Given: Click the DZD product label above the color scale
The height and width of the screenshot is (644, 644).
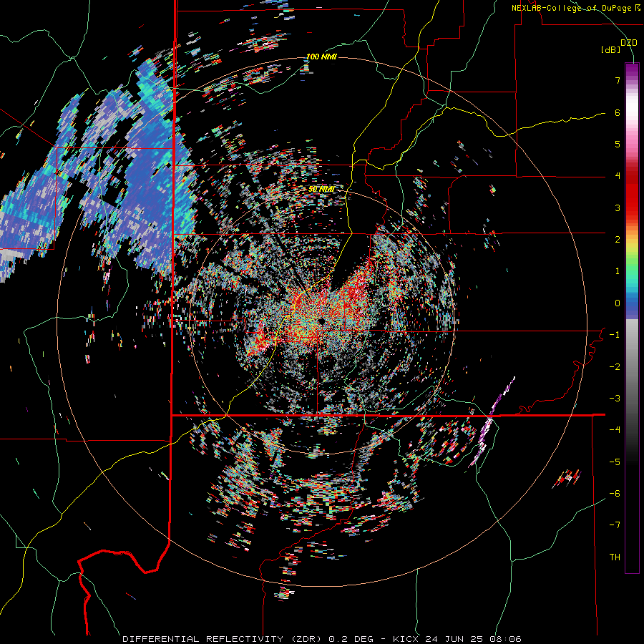Looking at the screenshot, I should (628, 43).
